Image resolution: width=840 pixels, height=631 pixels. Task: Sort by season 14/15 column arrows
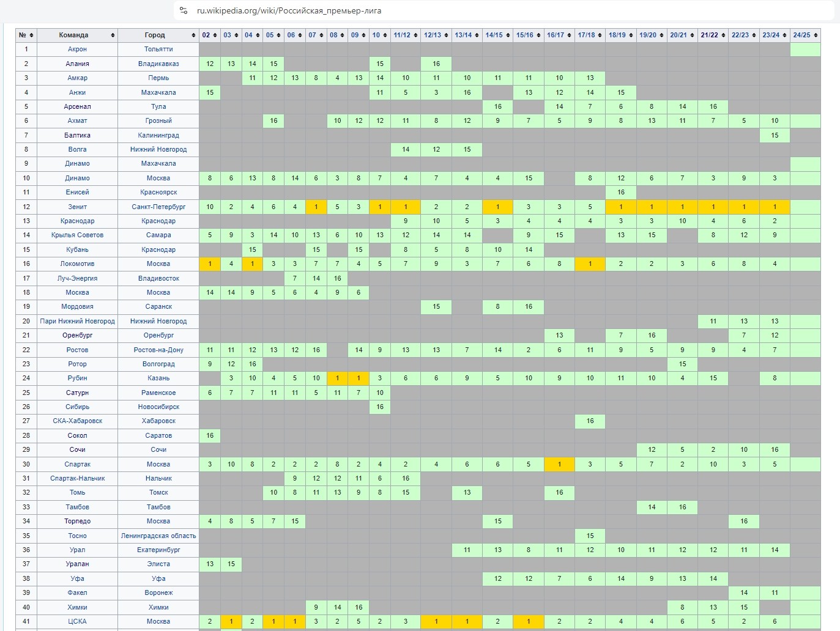click(508, 35)
